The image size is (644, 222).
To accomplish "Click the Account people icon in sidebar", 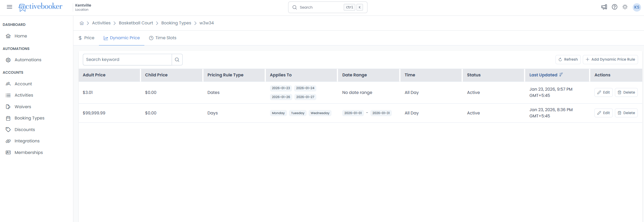I will [x=8, y=84].
